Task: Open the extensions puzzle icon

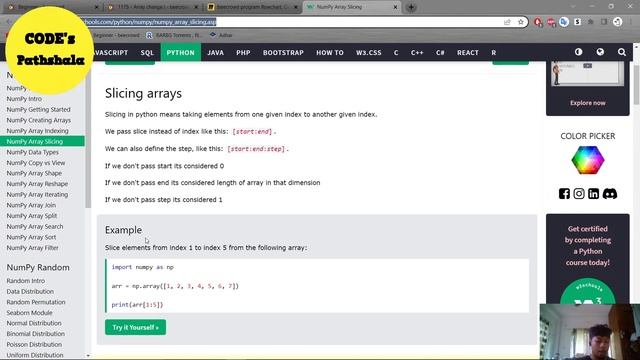Action: 591,22
